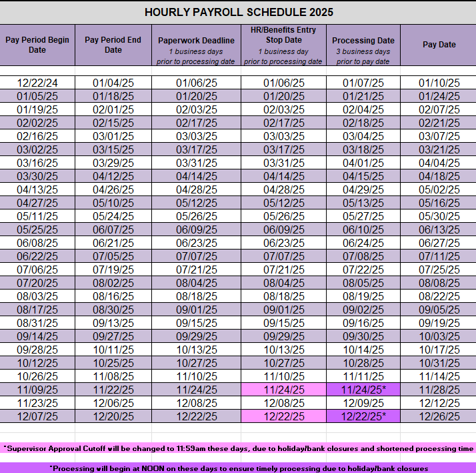Select begin date cell 02/02/25
This screenshot has height=473, width=476.
click(37, 123)
